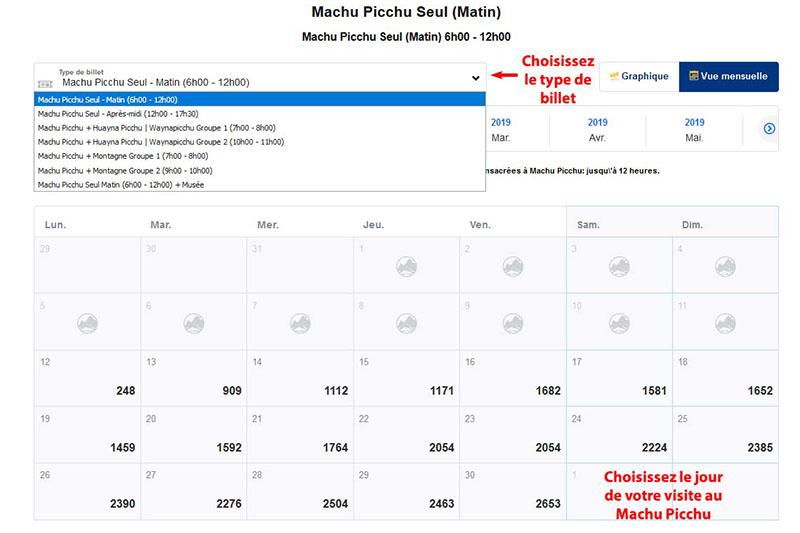Choose day 14 with 1112 tickets
This screenshot has height=533, width=800.
click(x=300, y=378)
